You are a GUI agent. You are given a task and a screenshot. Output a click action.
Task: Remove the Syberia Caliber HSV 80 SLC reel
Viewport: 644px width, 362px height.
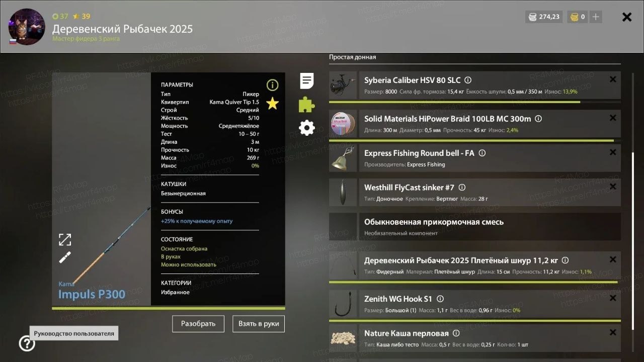tap(613, 79)
